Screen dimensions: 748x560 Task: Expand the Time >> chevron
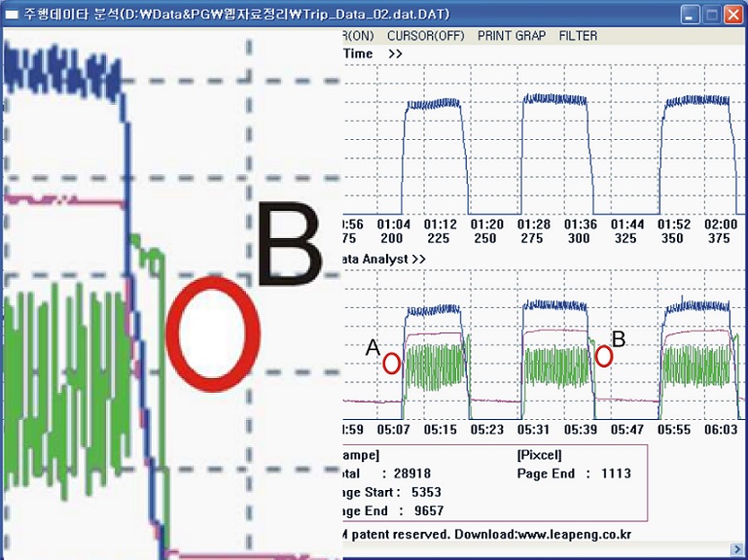click(394, 54)
